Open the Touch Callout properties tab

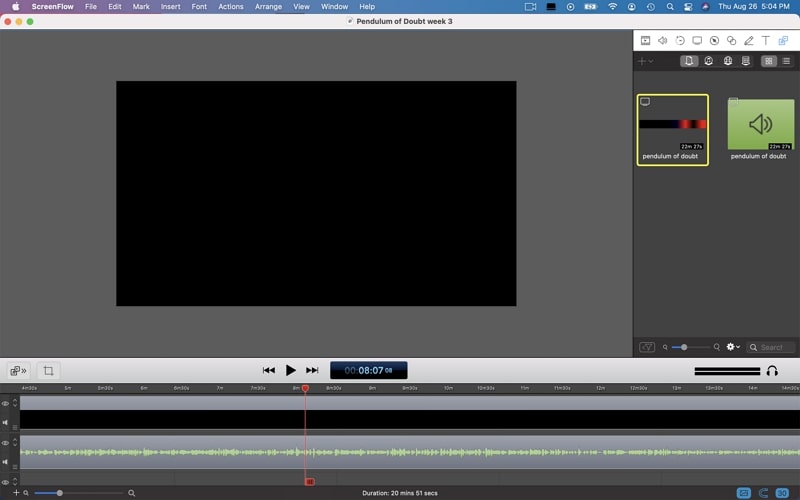(732, 40)
